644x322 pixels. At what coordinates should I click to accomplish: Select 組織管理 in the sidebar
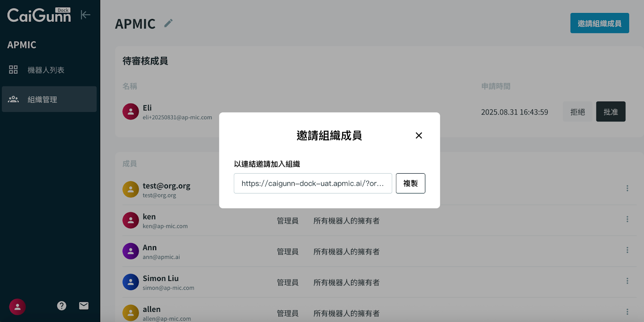42,100
